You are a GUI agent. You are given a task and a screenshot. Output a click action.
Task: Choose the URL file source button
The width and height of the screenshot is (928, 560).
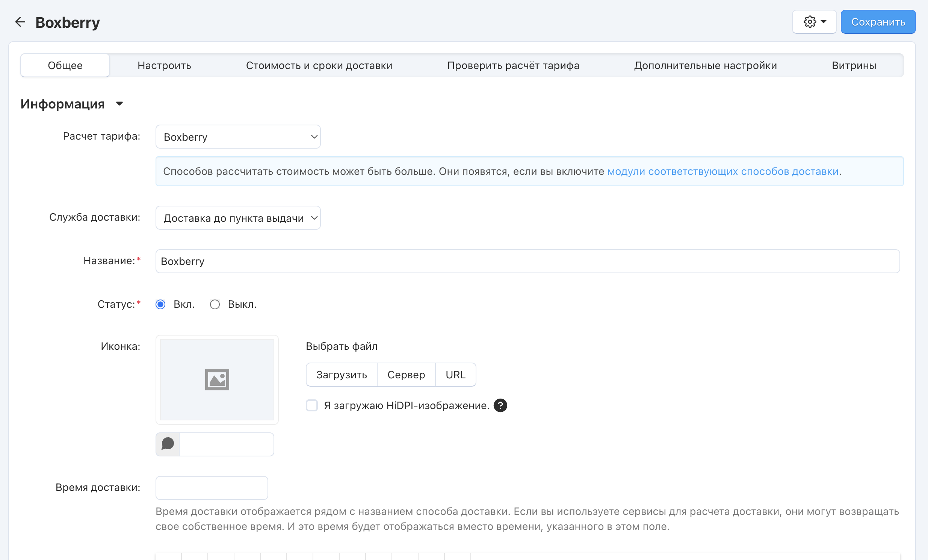point(455,375)
